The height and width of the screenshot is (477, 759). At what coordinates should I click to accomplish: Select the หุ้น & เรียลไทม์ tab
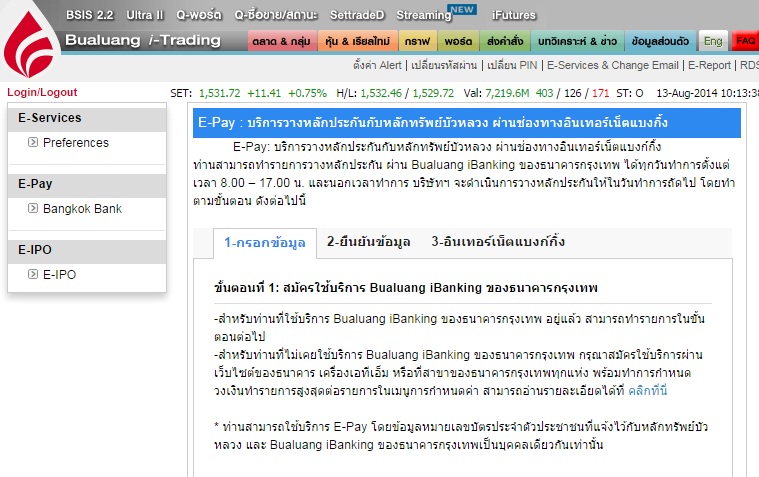pos(358,41)
